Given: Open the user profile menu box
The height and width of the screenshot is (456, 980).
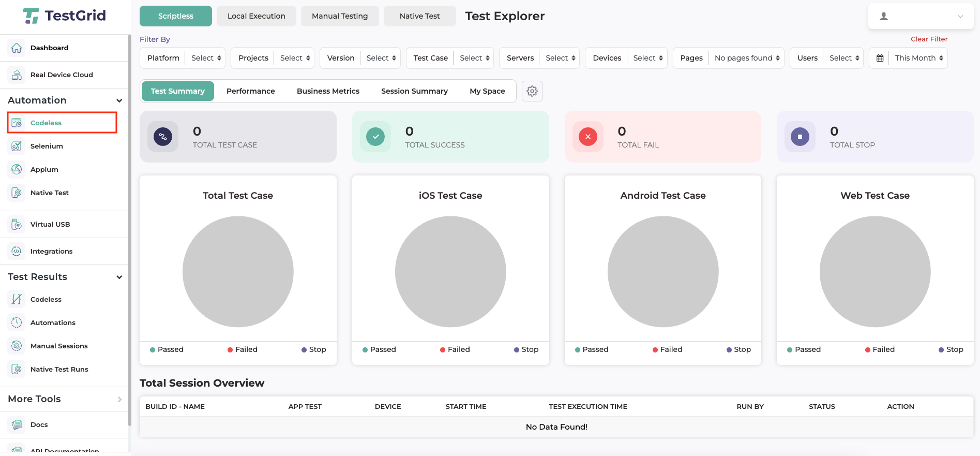Looking at the screenshot, I should [x=921, y=17].
